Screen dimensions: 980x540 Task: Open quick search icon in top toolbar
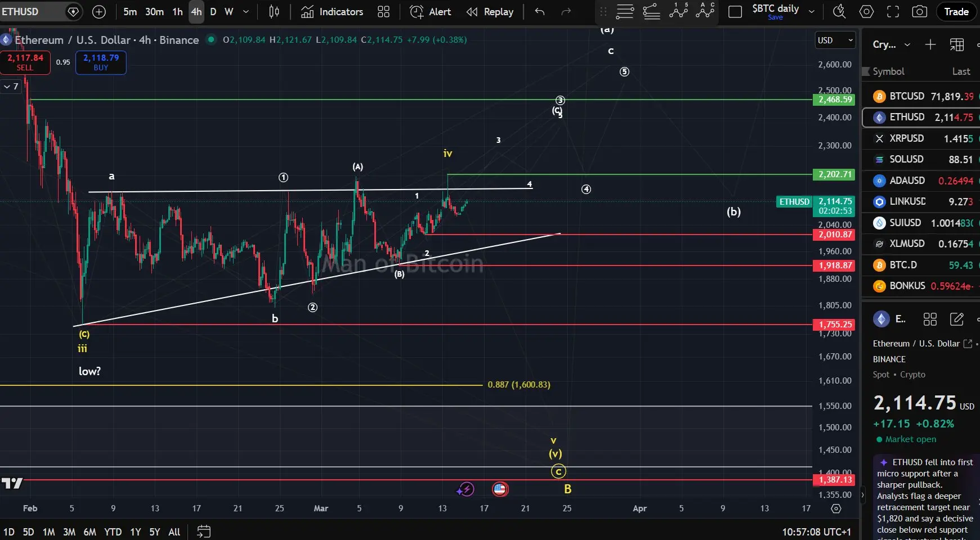pyautogui.click(x=839, y=12)
